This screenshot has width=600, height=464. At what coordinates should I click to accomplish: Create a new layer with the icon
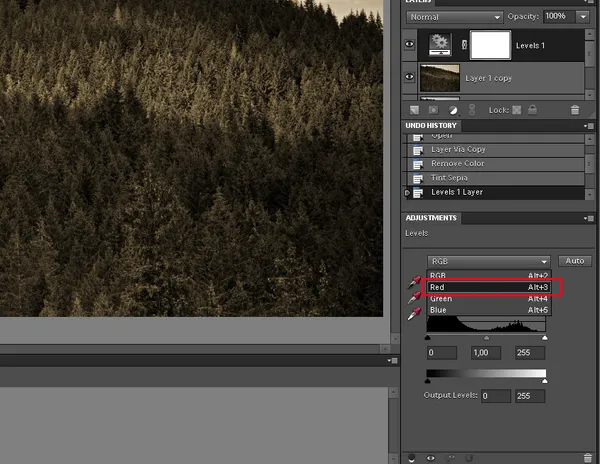[x=414, y=108]
